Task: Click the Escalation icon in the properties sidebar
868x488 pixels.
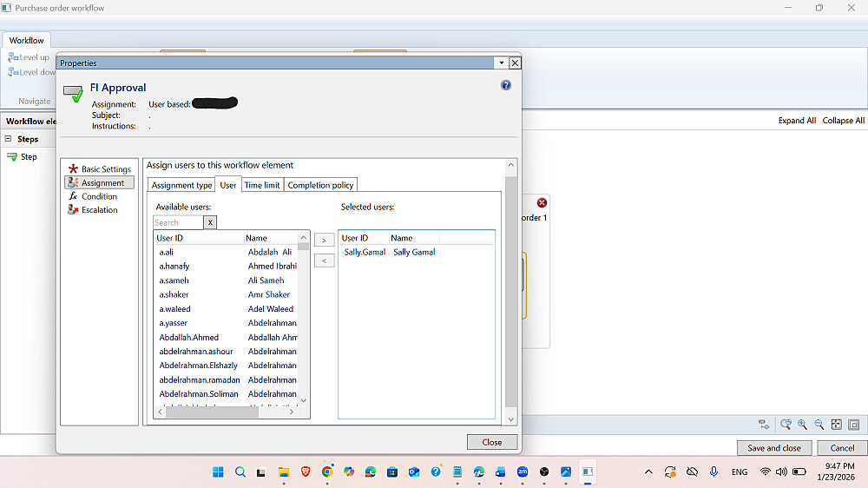Action: coord(73,209)
